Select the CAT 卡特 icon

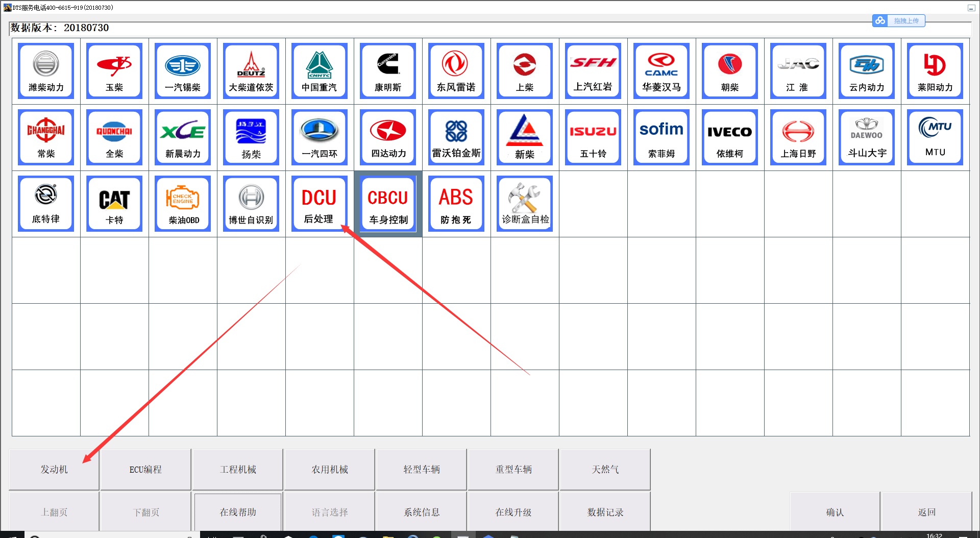click(114, 204)
